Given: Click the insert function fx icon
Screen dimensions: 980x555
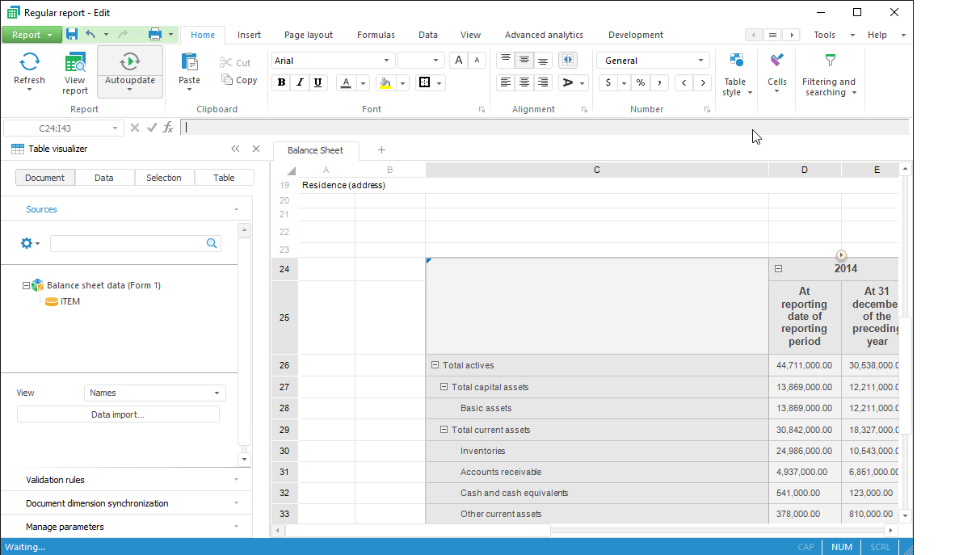Looking at the screenshot, I should pyautogui.click(x=168, y=128).
